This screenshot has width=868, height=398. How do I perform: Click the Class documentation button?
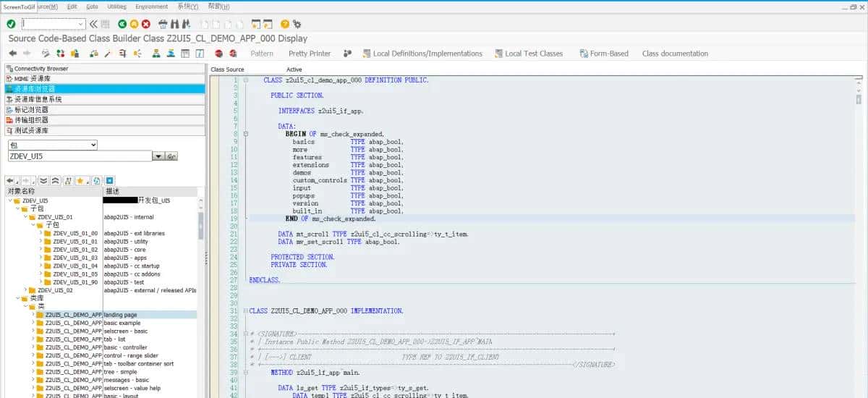coord(675,54)
